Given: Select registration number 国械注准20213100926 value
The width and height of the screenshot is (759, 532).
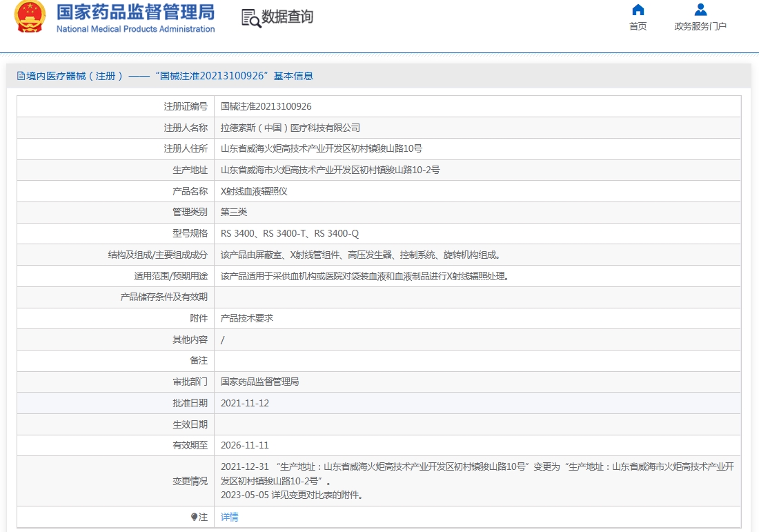Looking at the screenshot, I should click(x=266, y=106).
